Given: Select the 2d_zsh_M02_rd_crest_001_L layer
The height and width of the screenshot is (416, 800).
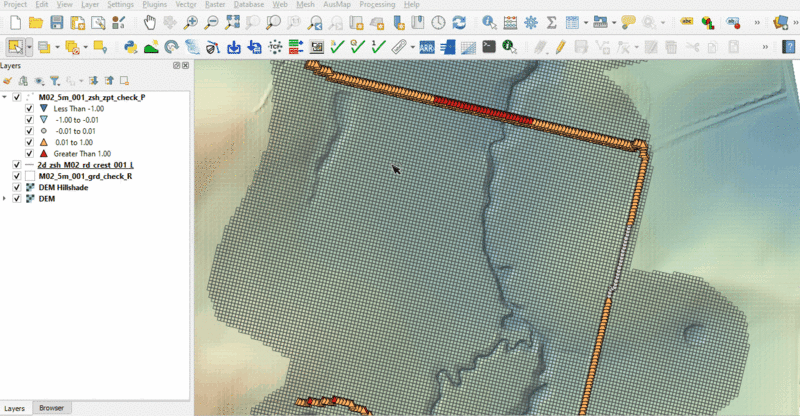Looking at the screenshot, I should 85,165.
